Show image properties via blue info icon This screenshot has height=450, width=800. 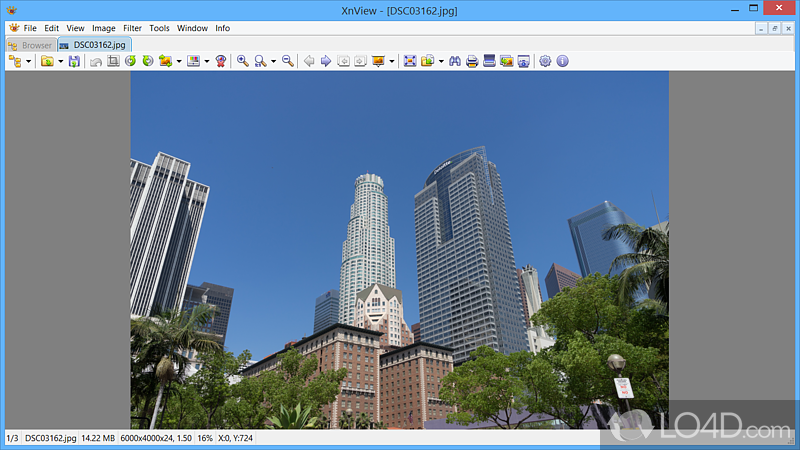click(562, 61)
